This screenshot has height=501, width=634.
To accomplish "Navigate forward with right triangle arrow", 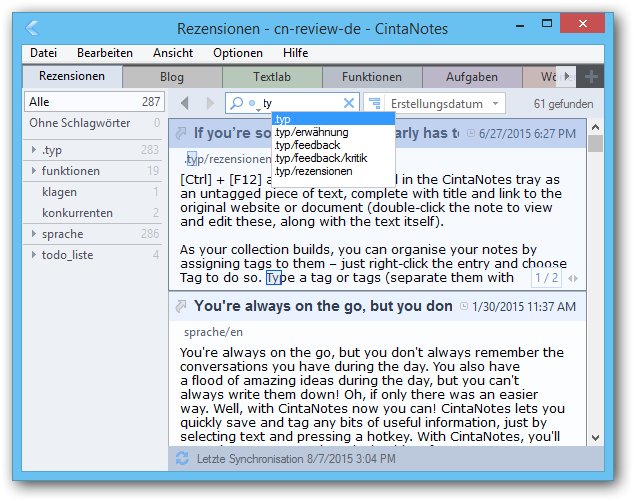I will click(x=210, y=103).
